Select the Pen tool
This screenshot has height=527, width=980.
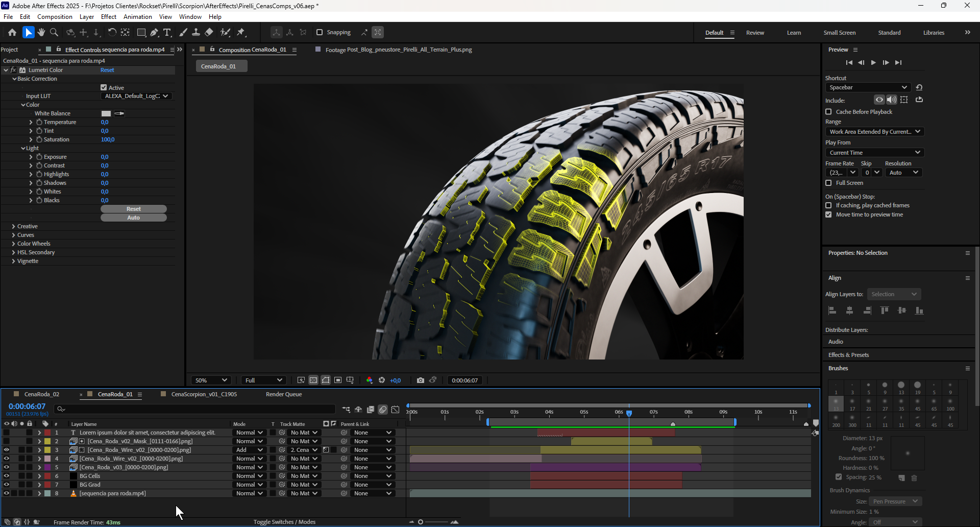[x=154, y=32]
